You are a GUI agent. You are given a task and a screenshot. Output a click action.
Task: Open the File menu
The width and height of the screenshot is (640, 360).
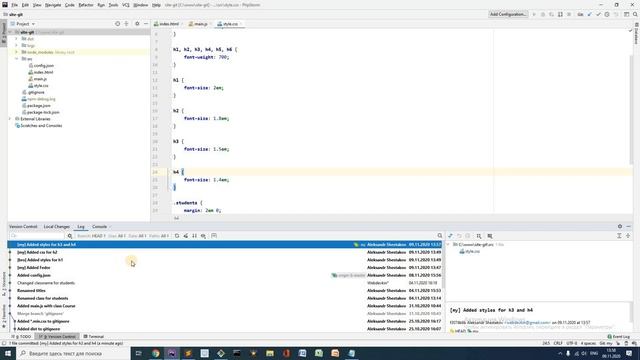(x=14, y=5)
